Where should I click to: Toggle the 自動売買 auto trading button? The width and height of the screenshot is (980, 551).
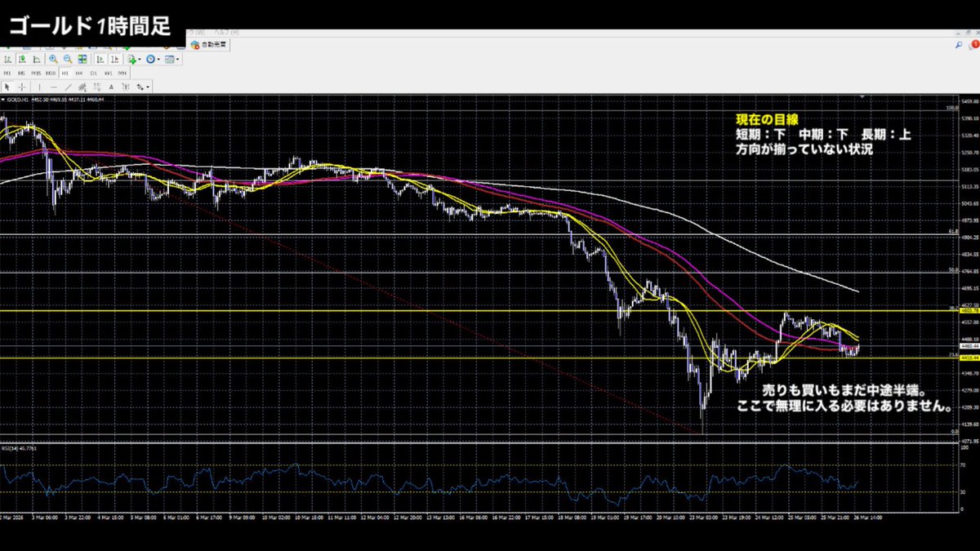coord(210,46)
